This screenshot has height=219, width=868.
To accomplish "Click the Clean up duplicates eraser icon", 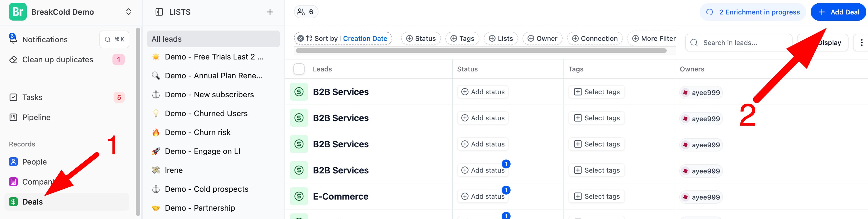I will point(13,59).
